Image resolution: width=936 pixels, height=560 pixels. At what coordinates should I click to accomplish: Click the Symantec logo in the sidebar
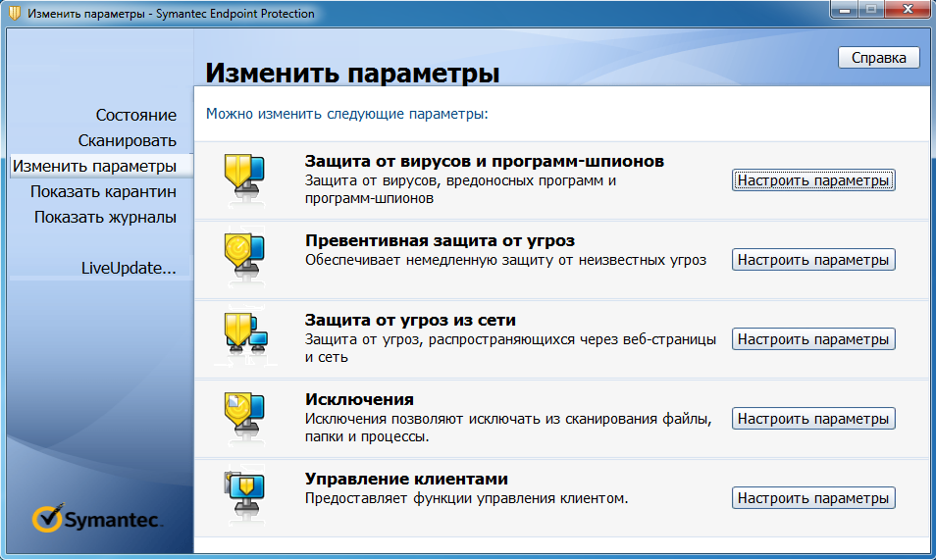pos(97,518)
